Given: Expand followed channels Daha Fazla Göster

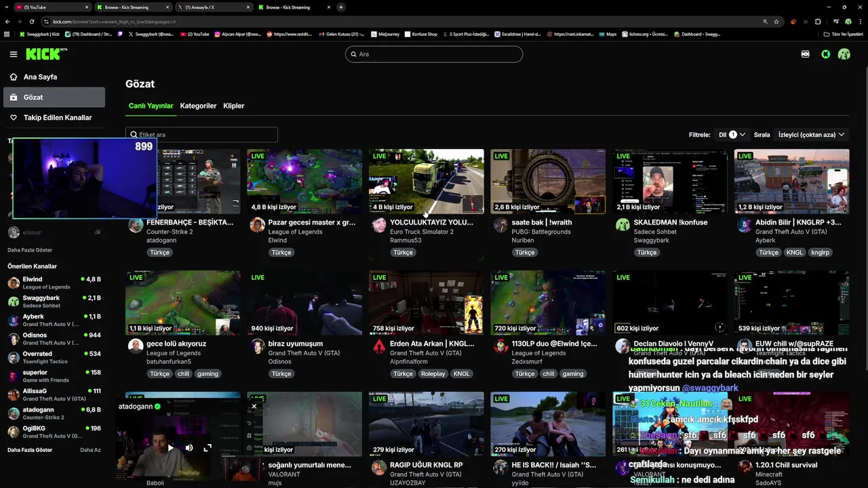Looking at the screenshot, I should tap(30, 250).
